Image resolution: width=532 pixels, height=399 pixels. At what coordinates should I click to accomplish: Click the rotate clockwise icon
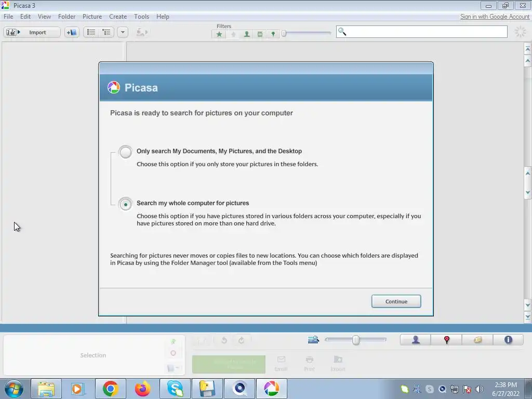[x=241, y=340]
